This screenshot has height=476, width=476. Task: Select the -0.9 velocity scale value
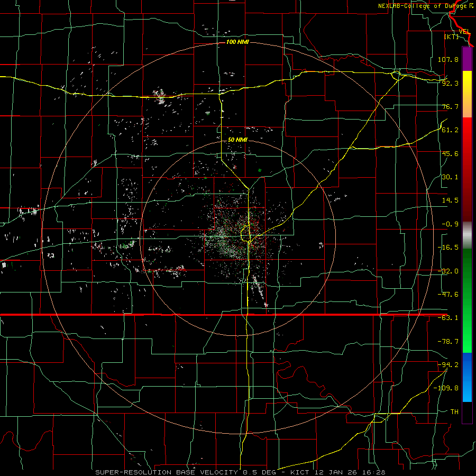point(450,224)
